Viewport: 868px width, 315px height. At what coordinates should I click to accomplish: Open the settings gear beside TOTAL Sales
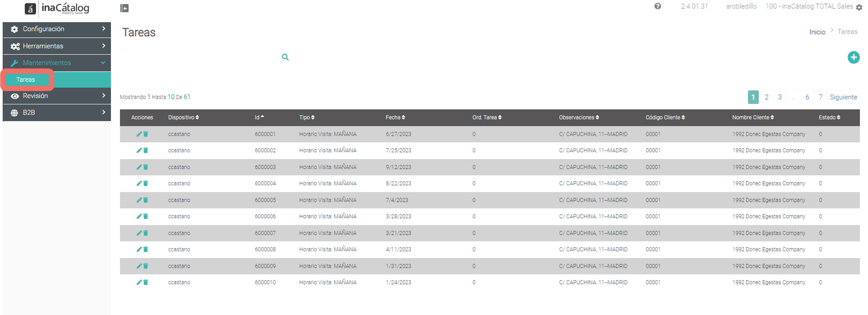(x=859, y=7)
